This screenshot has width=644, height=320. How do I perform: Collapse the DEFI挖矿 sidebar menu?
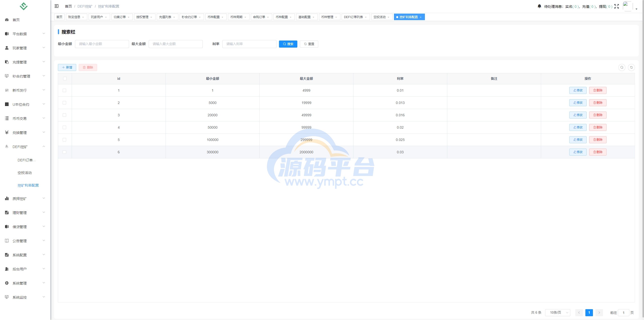point(25,147)
